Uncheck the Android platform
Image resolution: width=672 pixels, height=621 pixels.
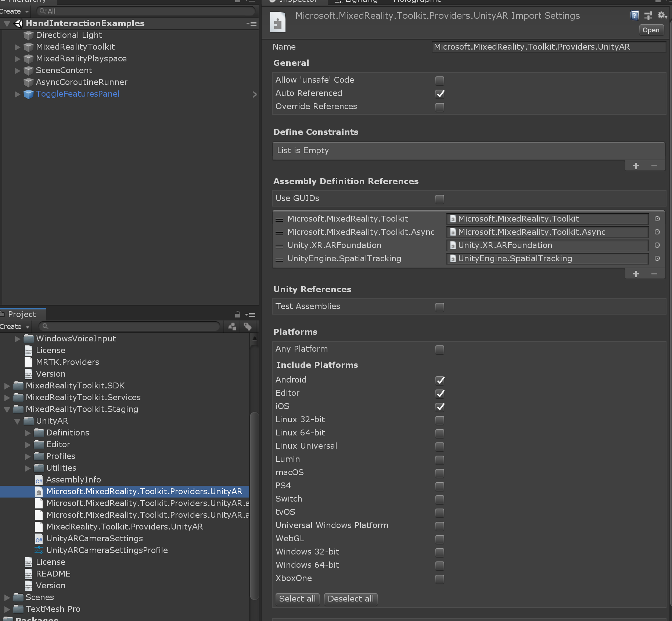point(440,381)
